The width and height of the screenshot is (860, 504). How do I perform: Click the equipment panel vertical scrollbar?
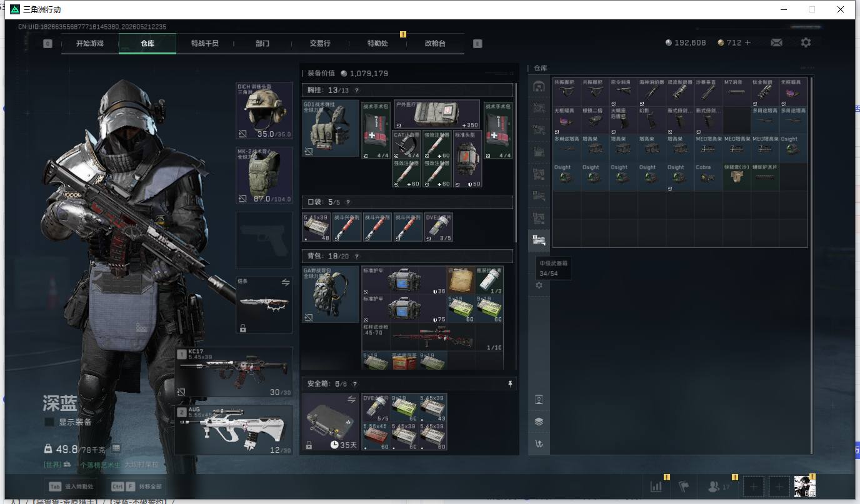pyautogui.click(x=516, y=162)
